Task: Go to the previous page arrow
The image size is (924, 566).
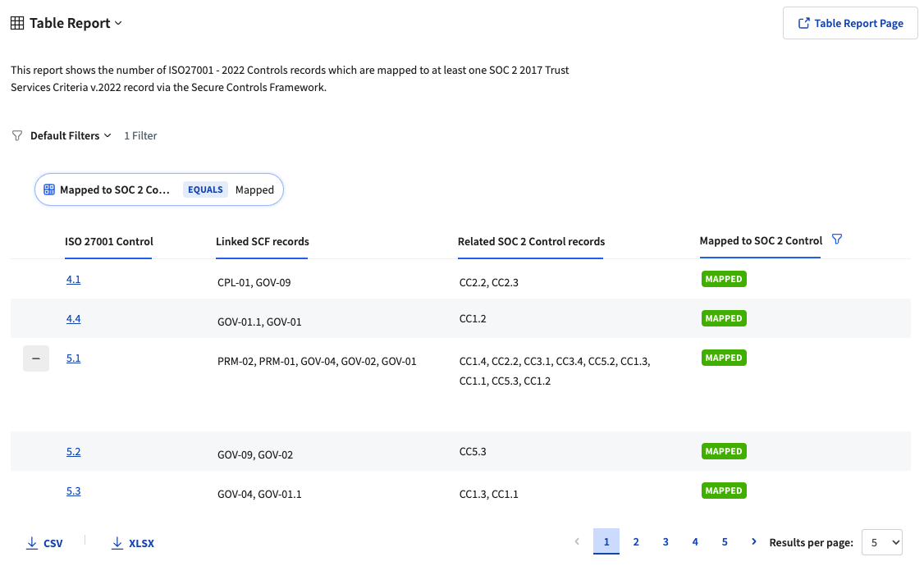Action: (x=577, y=541)
